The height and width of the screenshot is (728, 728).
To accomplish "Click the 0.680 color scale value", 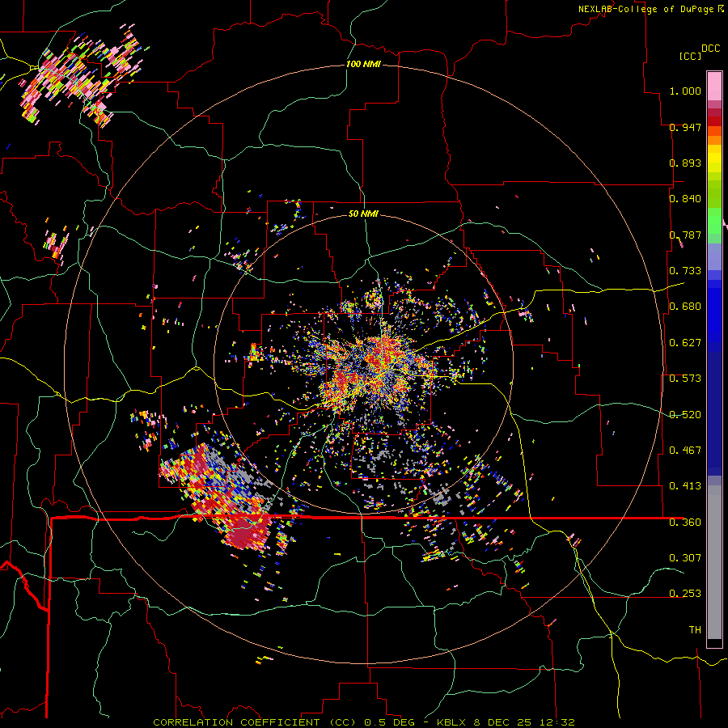I will coord(685,307).
